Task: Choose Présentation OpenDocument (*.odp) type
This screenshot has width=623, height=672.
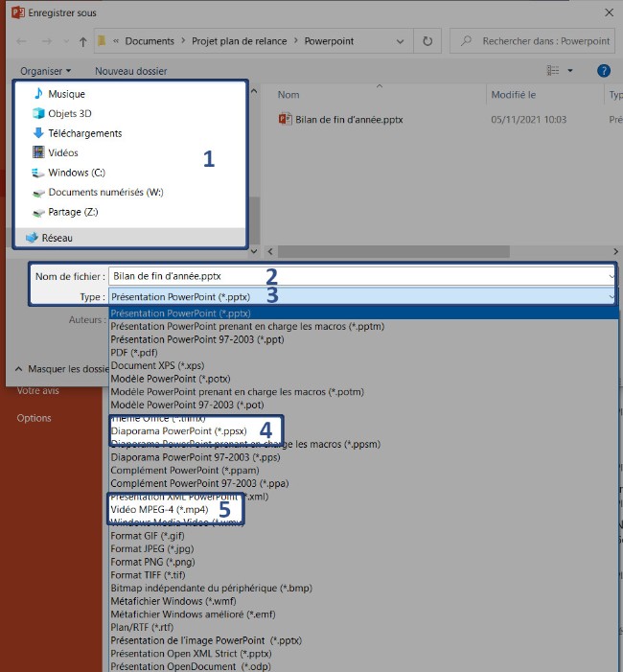Action: (x=191, y=667)
